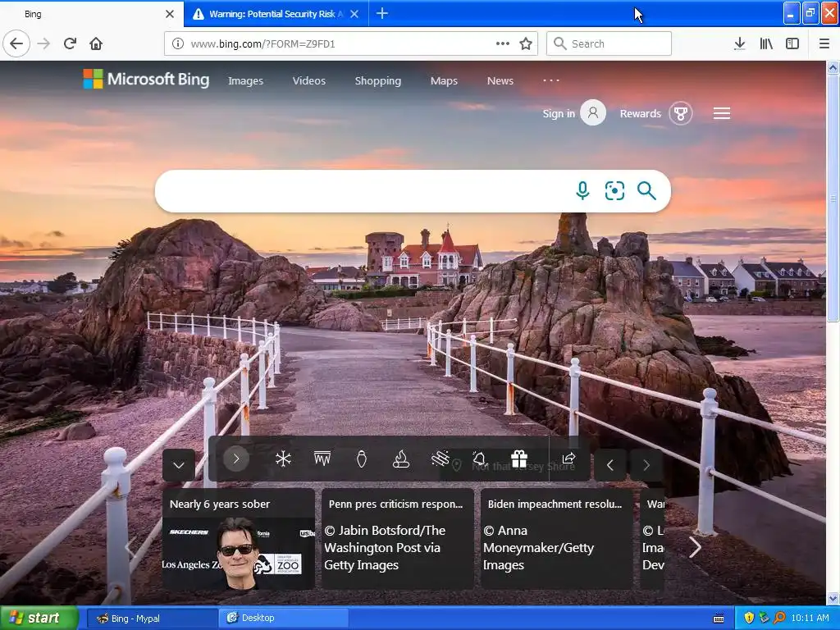Select Bing - Mypal taskbar button

152,619
